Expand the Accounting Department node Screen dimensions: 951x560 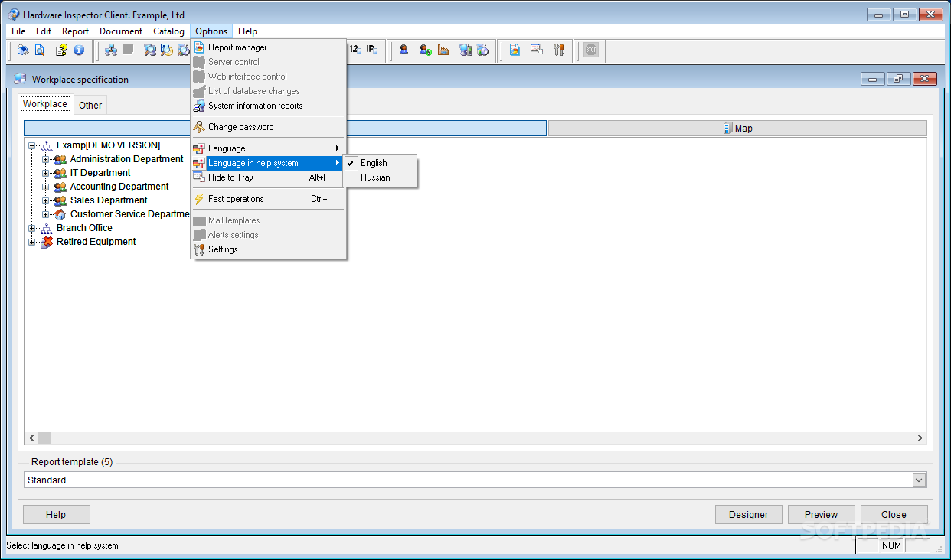(46, 187)
